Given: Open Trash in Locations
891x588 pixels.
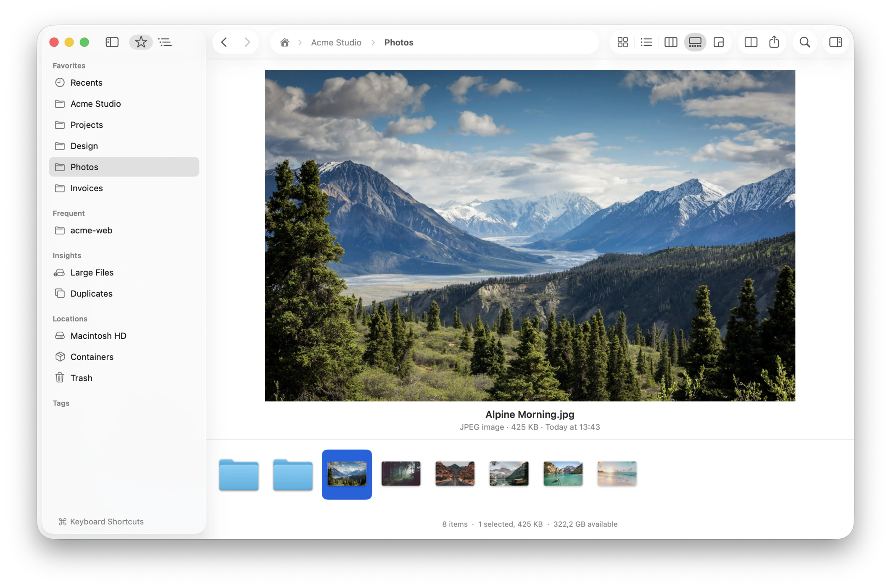Looking at the screenshot, I should click(124, 378).
